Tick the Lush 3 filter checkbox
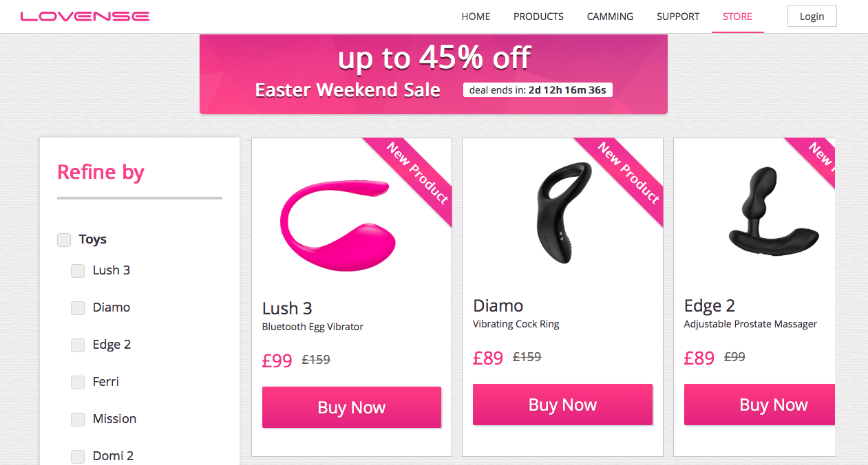Screen dimensions: 868x465 (78, 271)
